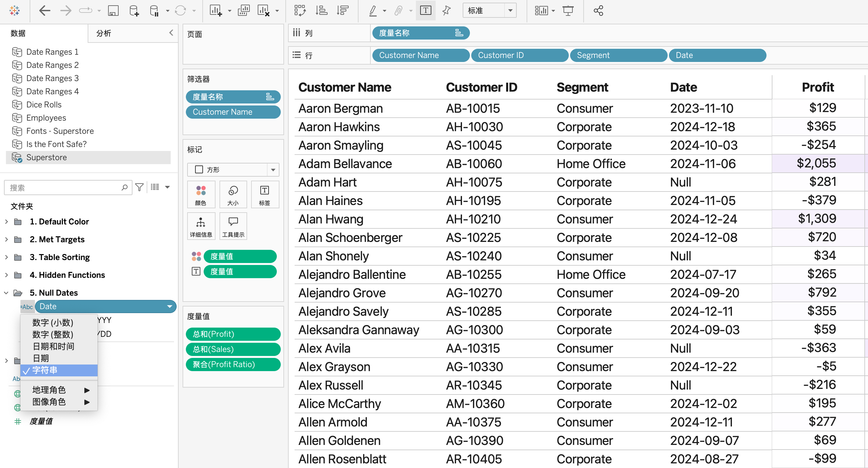
Task: Choose 日期 from data type menu
Action: click(x=41, y=358)
